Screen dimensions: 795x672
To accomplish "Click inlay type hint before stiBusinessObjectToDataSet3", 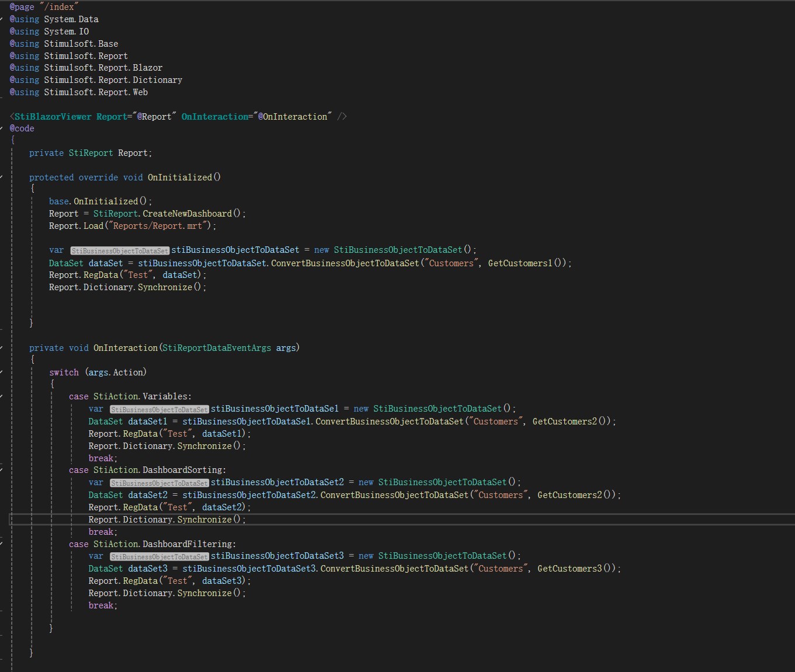I will tap(159, 556).
